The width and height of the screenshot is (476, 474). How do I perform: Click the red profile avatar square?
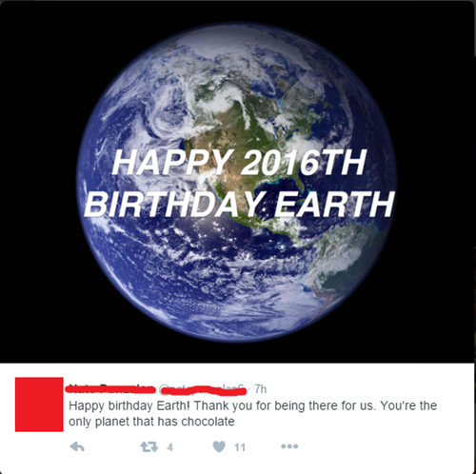(x=39, y=405)
